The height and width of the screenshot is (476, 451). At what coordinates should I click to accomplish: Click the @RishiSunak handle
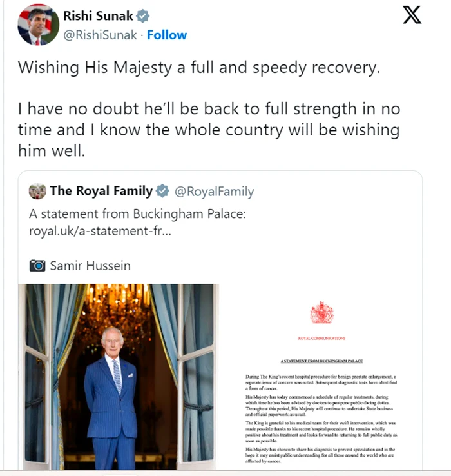[100, 35]
